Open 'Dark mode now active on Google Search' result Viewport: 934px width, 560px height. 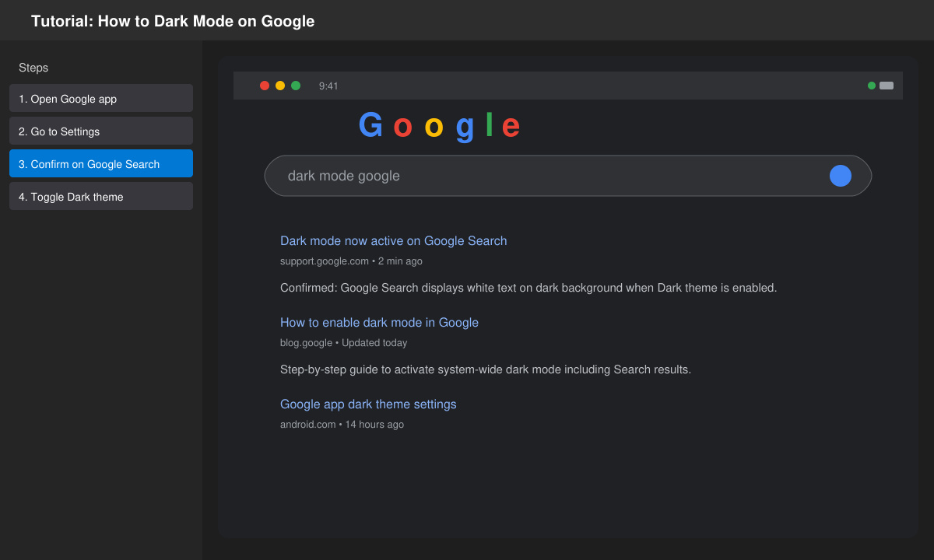[x=393, y=241]
